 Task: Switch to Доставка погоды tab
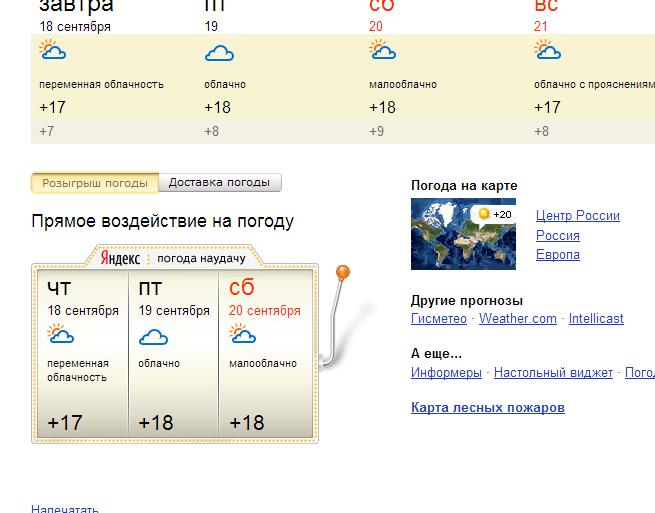[x=220, y=183]
